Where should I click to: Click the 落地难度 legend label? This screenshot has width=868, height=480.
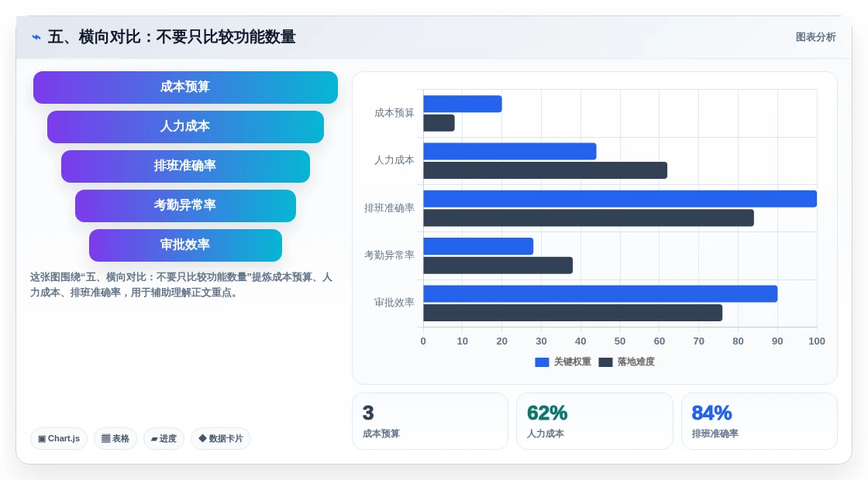pyautogui.click(x=636, y=362)
